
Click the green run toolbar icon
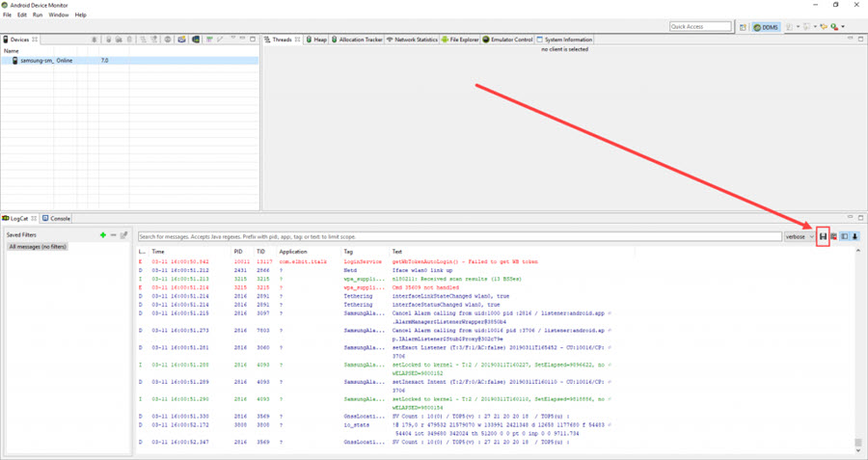(x=834, y=27)
